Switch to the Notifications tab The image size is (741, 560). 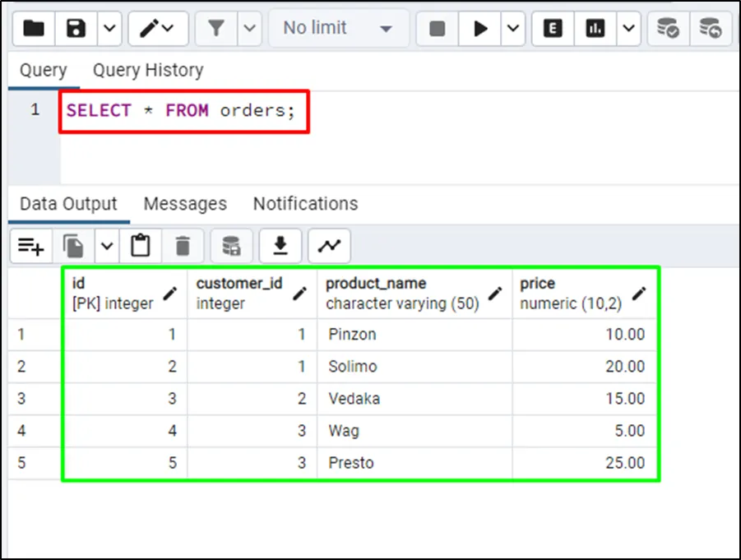(305, 204)
